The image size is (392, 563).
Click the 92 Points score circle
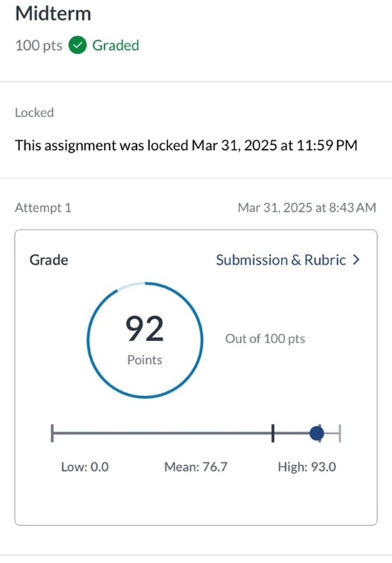click(x=145, y=340)
